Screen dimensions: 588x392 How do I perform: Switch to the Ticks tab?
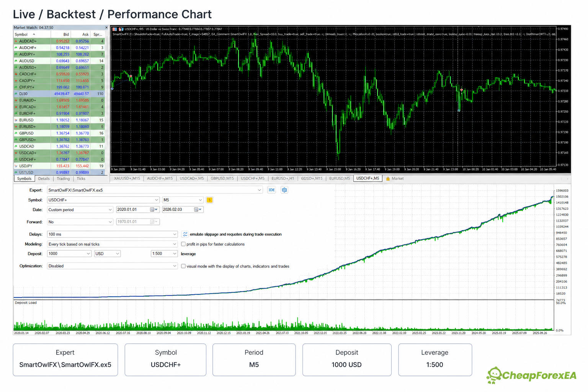[x=81, y=179]
